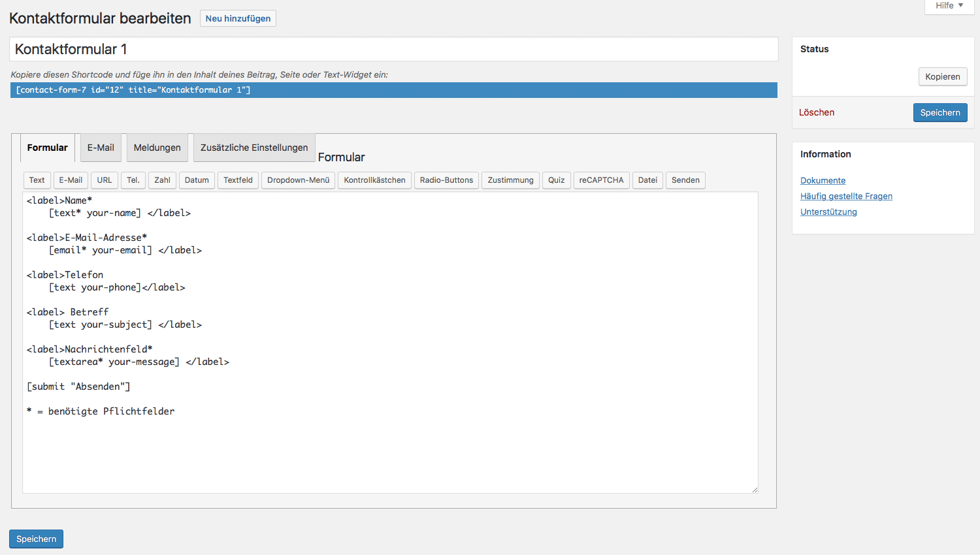Insert a reCAPTCHA tag
Viewport: 980px width, 555px height.
click(602, 180)
